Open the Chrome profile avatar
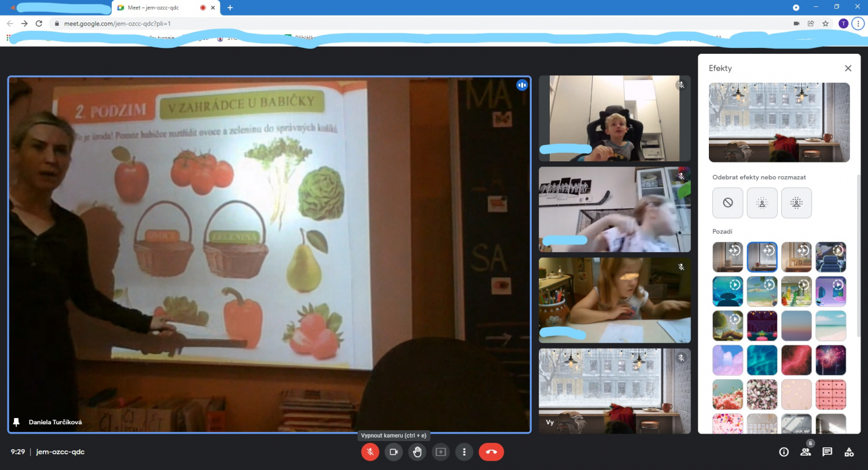Viewport: 868px width, 470px height. coord(843,24)
